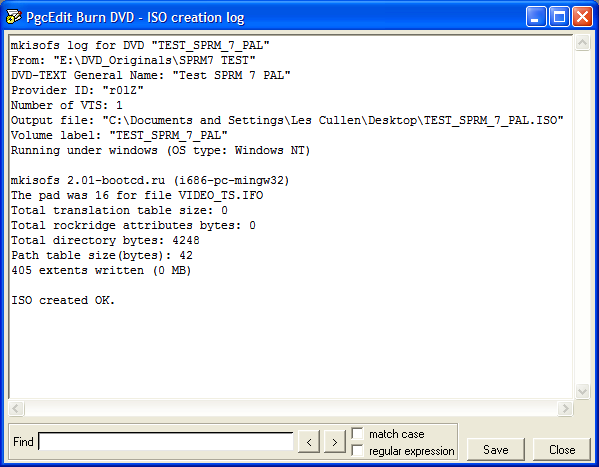Click the Save button to save the log
The width and height of the screenshot is (599, 467).
(495, 449)
